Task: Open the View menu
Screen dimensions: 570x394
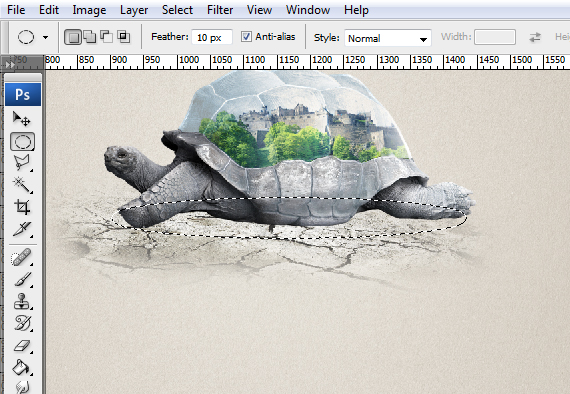Action: 259,10
